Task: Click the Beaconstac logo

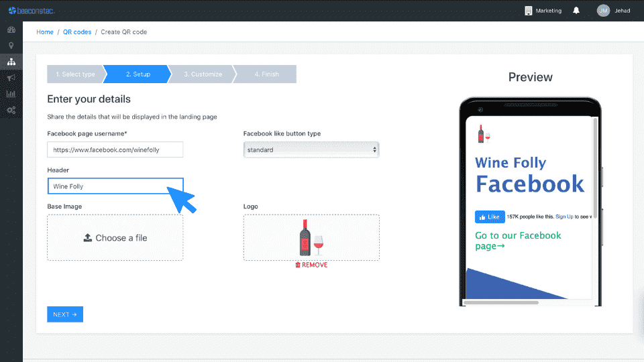Action: pos(32,11)
